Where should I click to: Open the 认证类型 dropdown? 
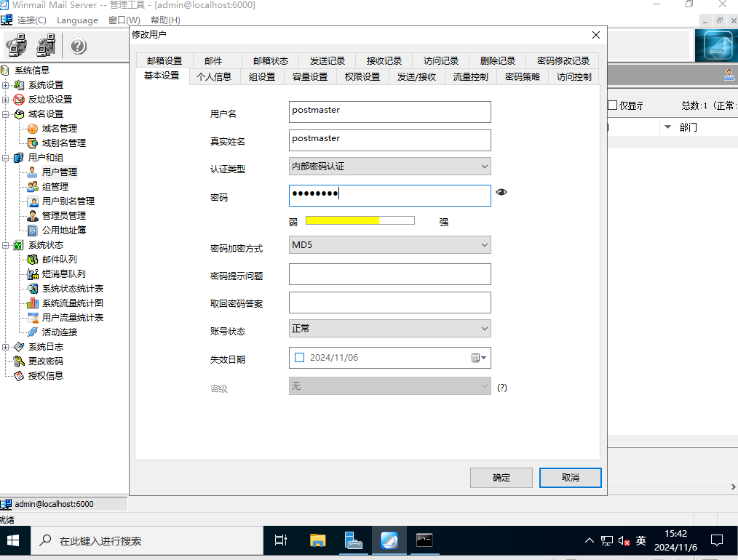click(x=389, y=167)
